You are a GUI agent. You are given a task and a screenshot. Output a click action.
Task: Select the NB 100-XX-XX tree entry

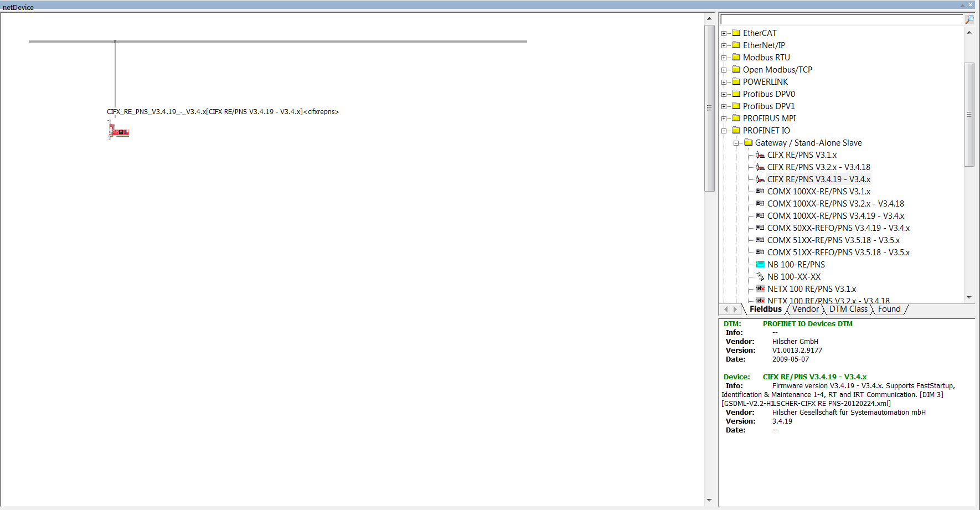(794, 277)
